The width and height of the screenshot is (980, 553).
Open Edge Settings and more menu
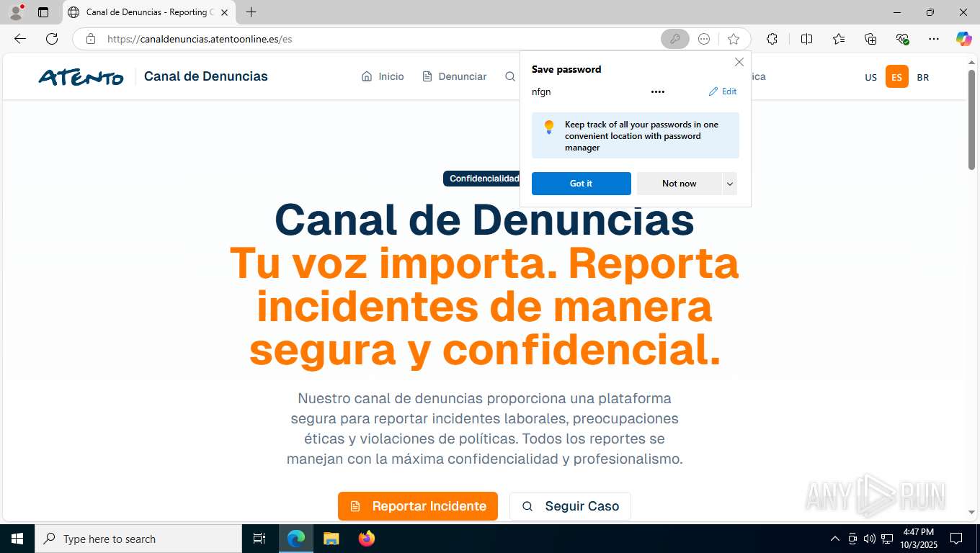tap(934, 39)
